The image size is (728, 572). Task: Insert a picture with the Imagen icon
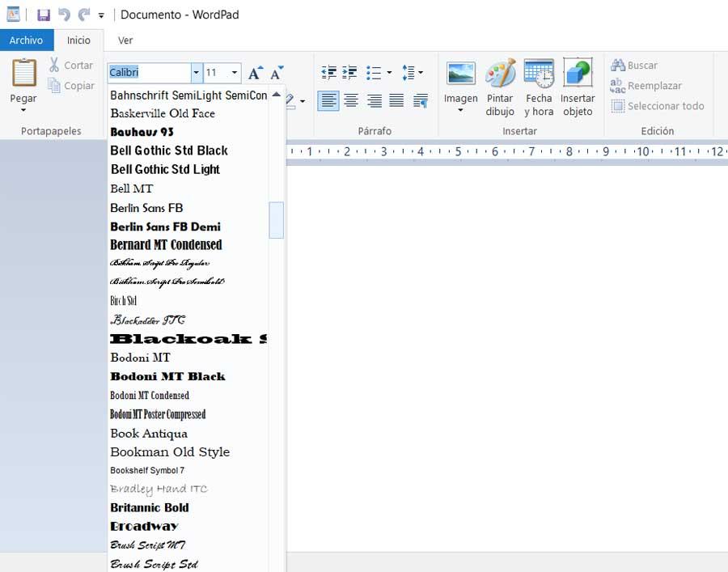(x=460, y=74)
